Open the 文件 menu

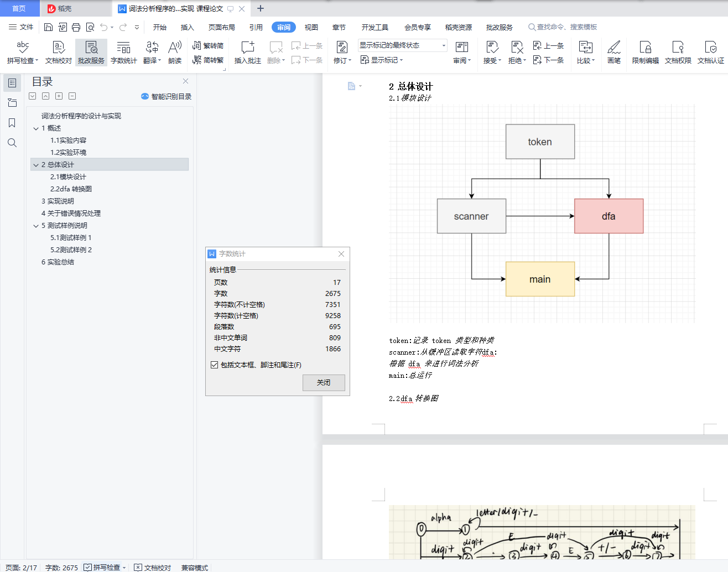(x=21, y=27)
